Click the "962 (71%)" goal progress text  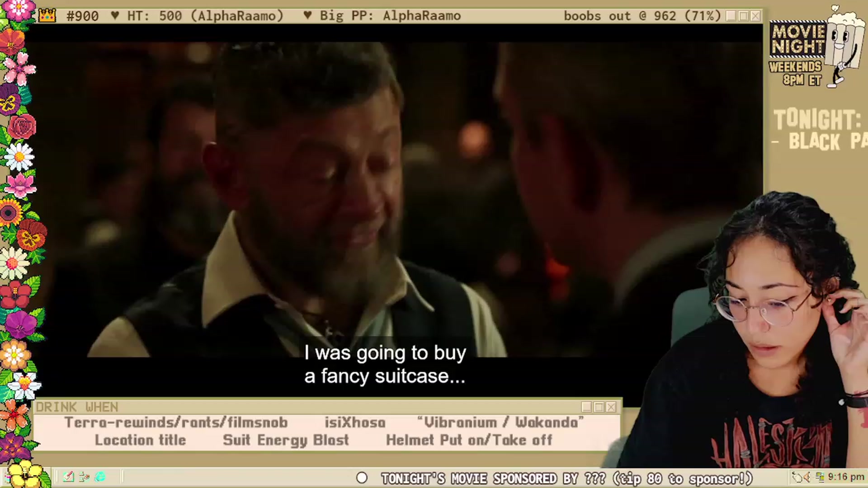pos(687,16)
